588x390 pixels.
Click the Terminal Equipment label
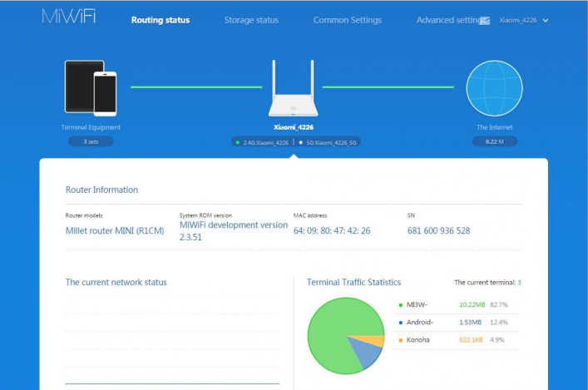tap(91, 127)
